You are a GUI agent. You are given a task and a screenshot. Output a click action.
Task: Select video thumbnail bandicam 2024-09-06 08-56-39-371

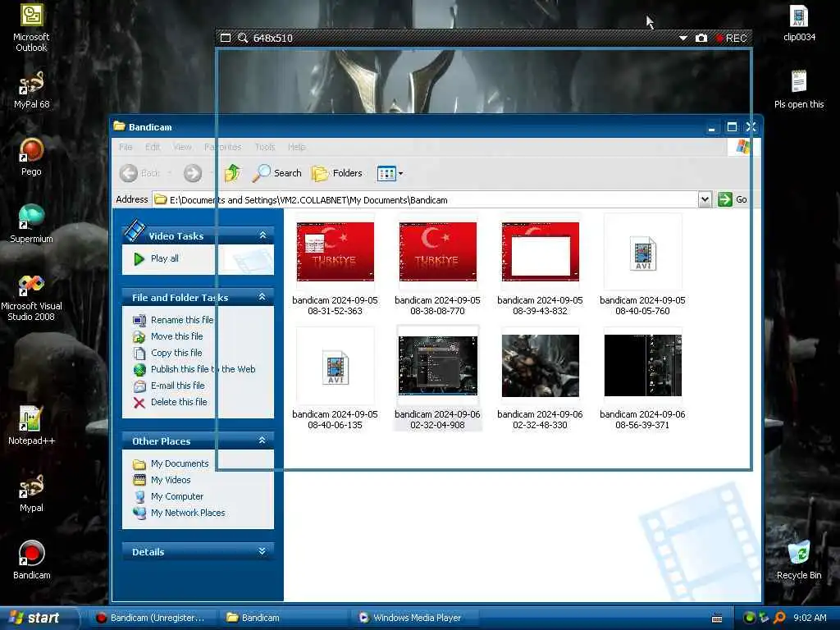click(x=643, y=365)
